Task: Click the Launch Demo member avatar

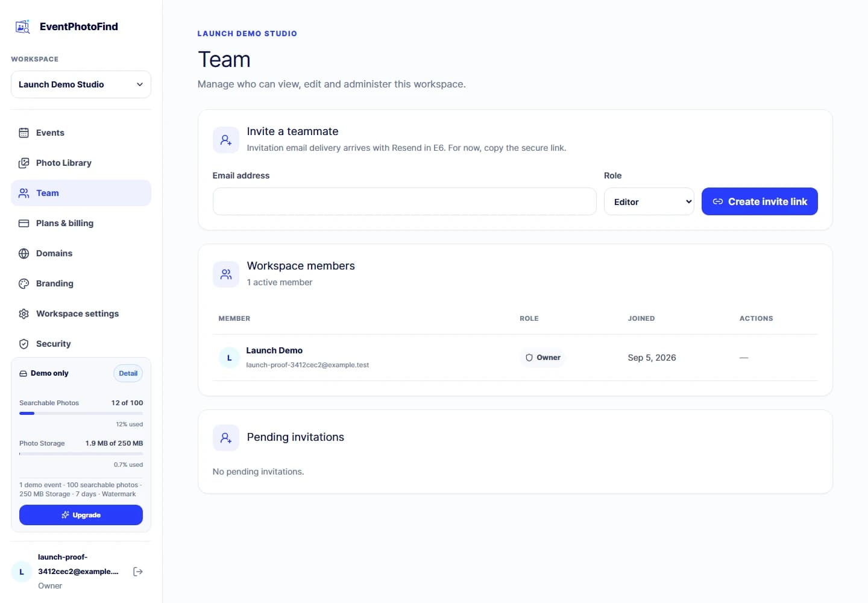Action: [229, 358]
